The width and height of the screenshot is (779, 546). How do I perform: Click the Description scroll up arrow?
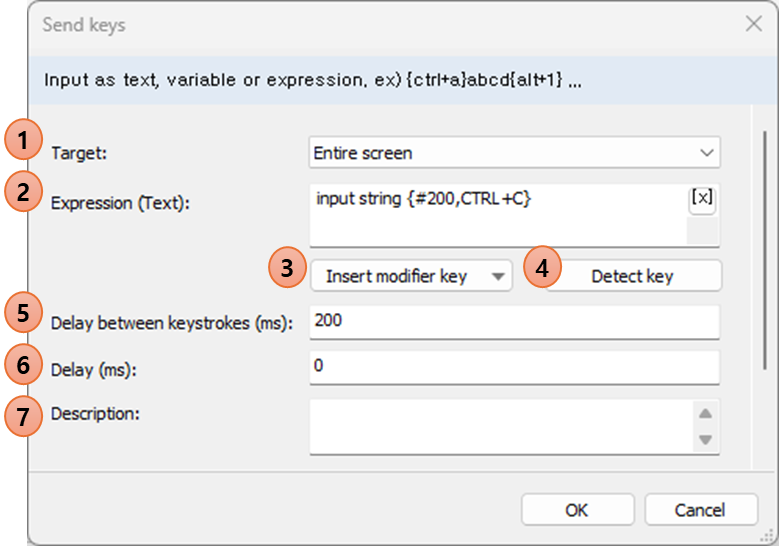(x=705, y=413)
